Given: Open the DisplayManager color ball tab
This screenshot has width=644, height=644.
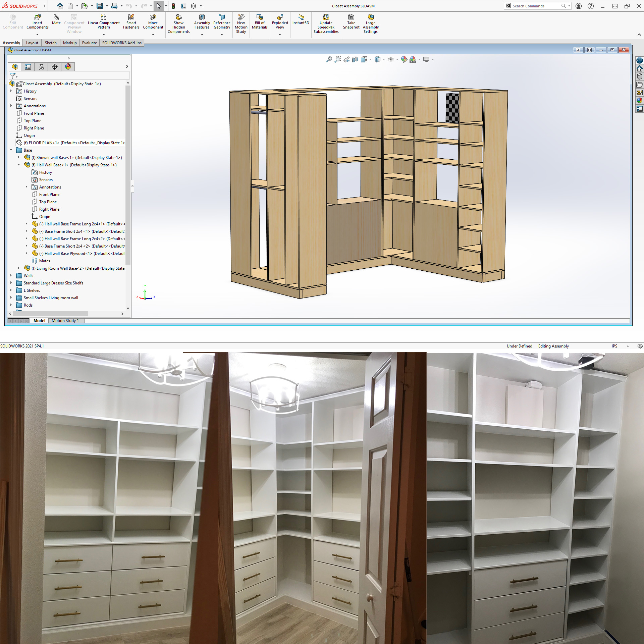Looking at the screenshot, I should coord(68,67).
